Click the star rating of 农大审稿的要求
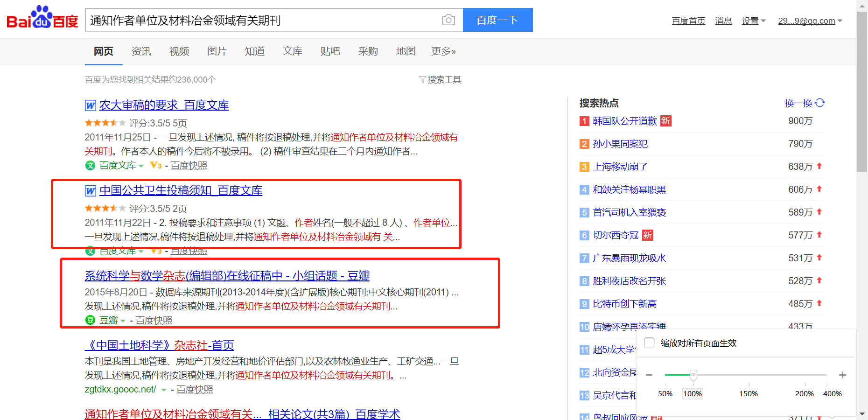868x420 pixels. click(105, 123)
